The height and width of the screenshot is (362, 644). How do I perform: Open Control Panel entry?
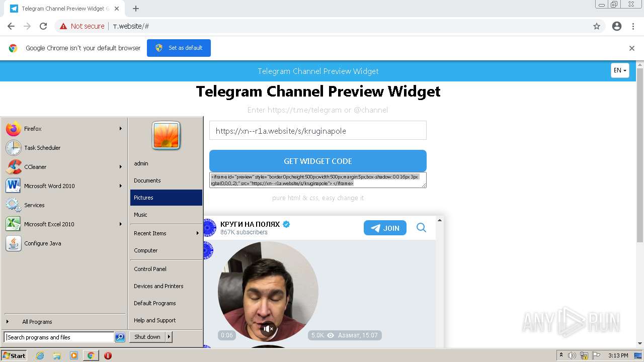tap(166, 269)
